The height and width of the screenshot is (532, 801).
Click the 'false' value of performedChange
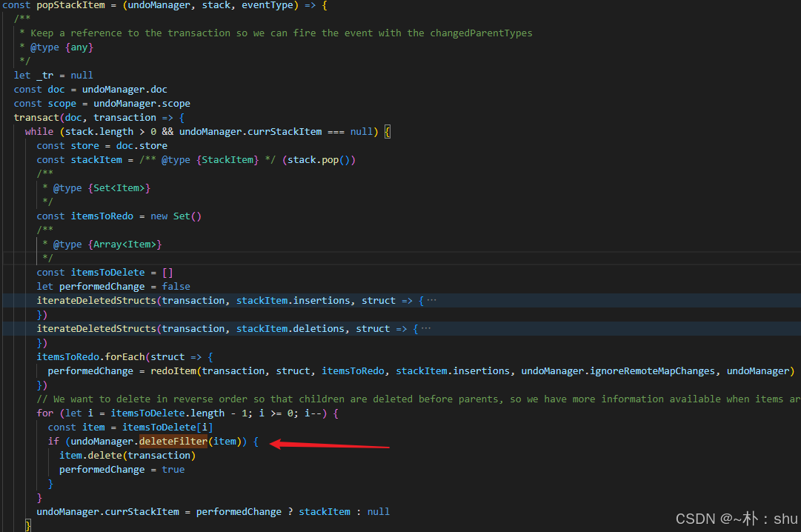[176, 287]
